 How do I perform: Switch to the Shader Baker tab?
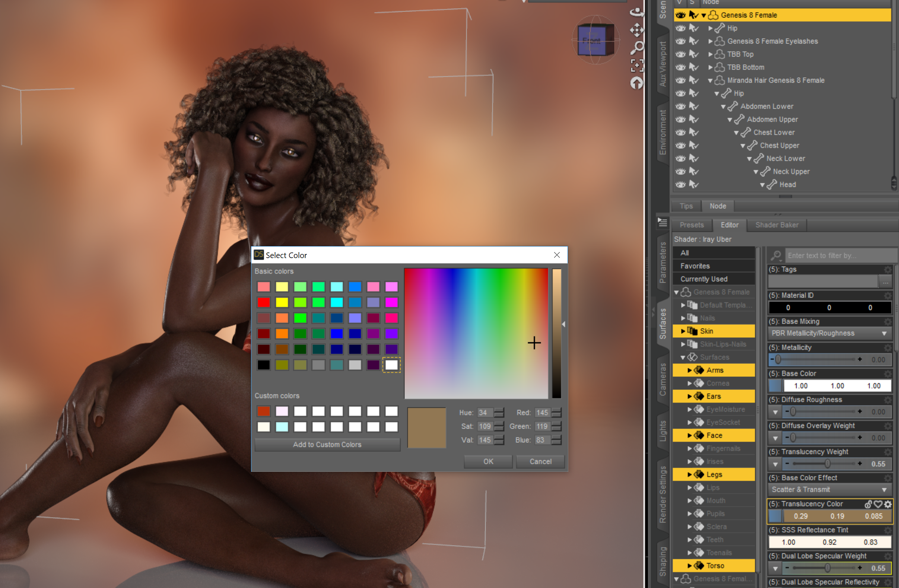coord(776,225)
